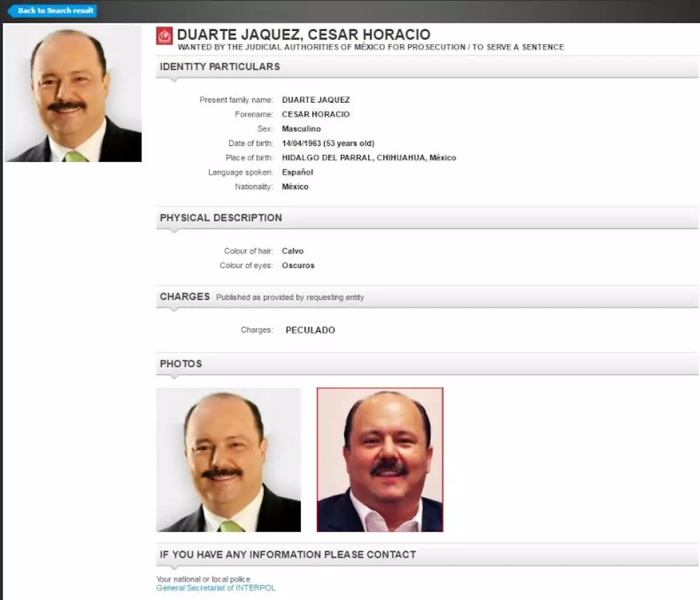Click the eye colour value Oscuros

tap(298, 265)
